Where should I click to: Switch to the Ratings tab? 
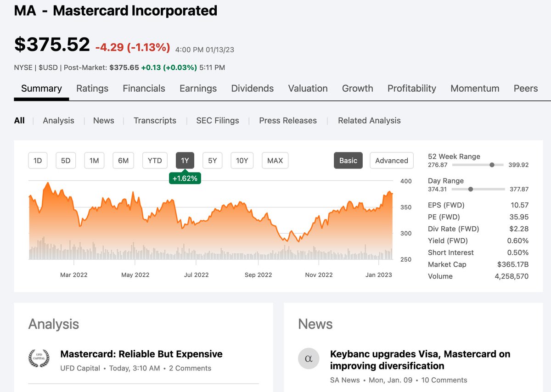pyautogui.click(x=92, y=89)
